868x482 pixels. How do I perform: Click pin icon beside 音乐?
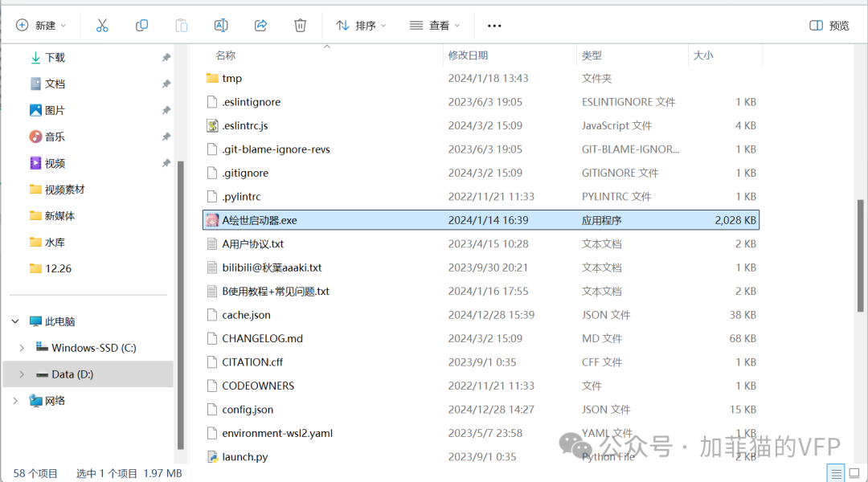click(x=166, y=137)
